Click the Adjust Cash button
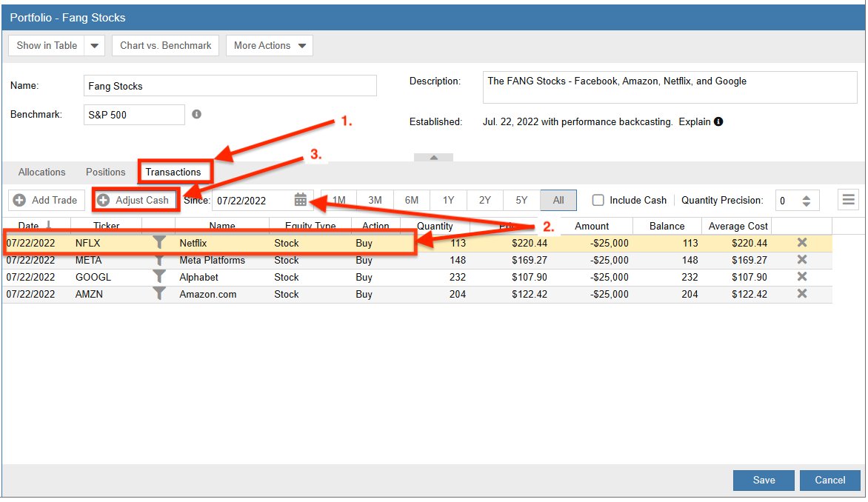This screenshot has width=868, height=502. coord(134,200)
